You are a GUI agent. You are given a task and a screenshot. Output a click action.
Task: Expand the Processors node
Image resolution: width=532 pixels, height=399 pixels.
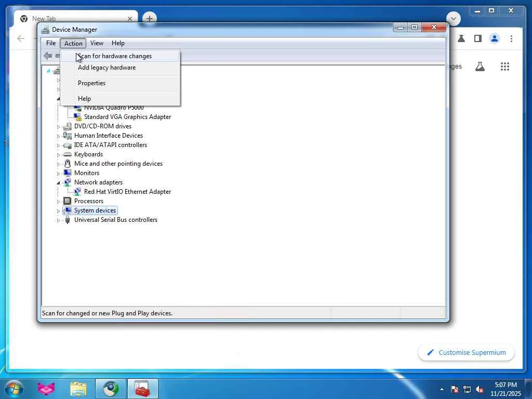[x=58, y=202]
